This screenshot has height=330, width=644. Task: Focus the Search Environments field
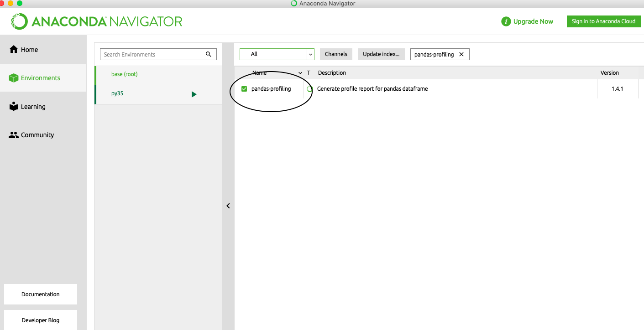click(158, 54)
